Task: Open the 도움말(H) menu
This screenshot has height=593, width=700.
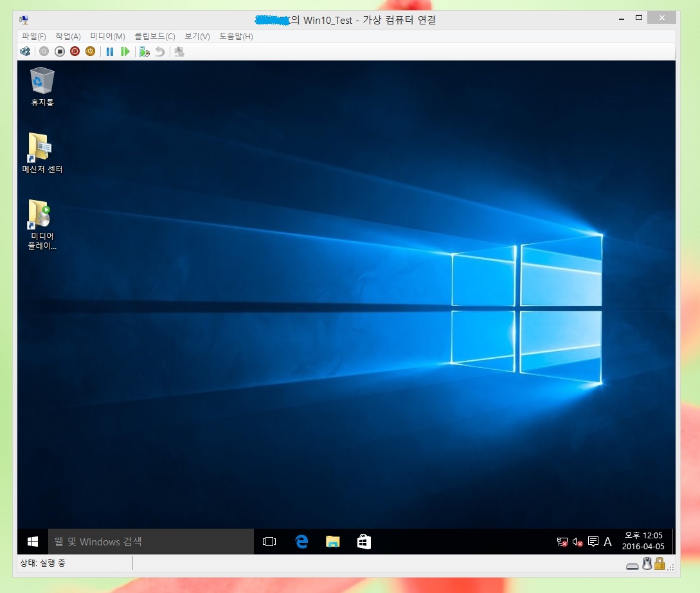Action: click(236, 36)
